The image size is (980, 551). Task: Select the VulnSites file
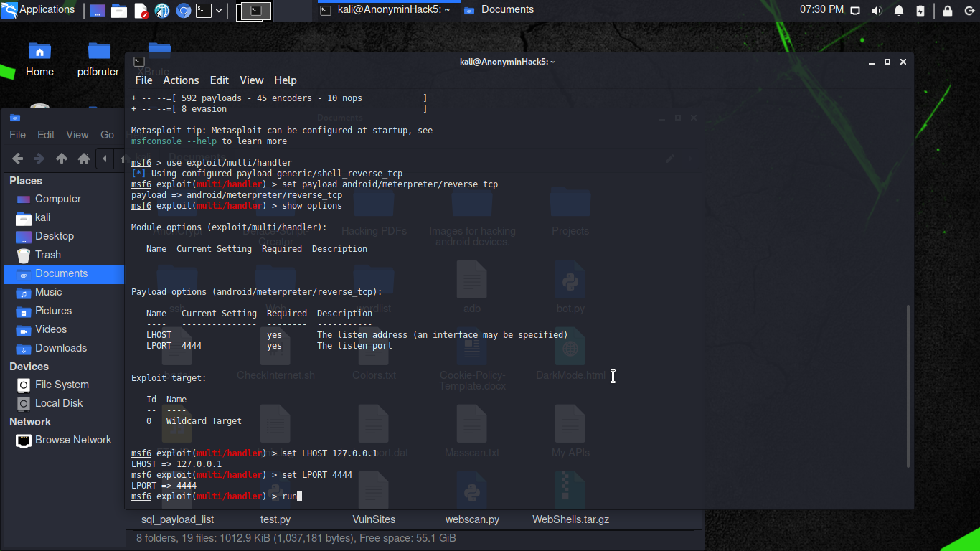(374, 519)
